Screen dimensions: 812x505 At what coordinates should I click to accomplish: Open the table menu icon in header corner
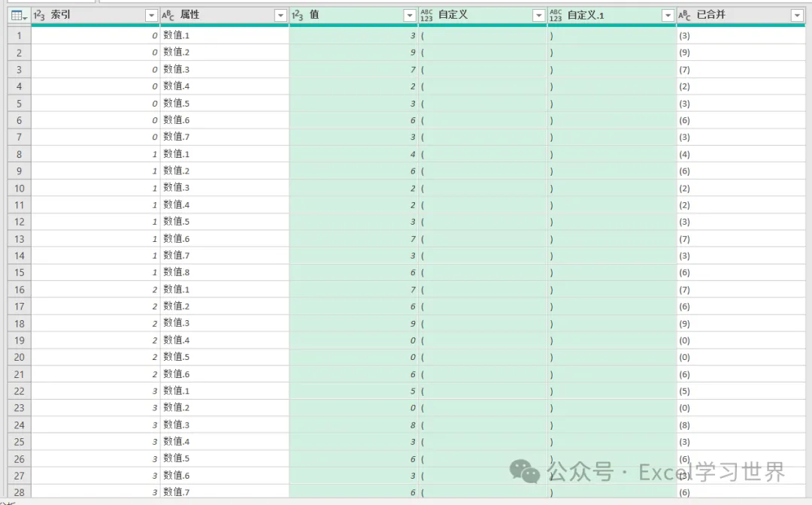(19, 16)
